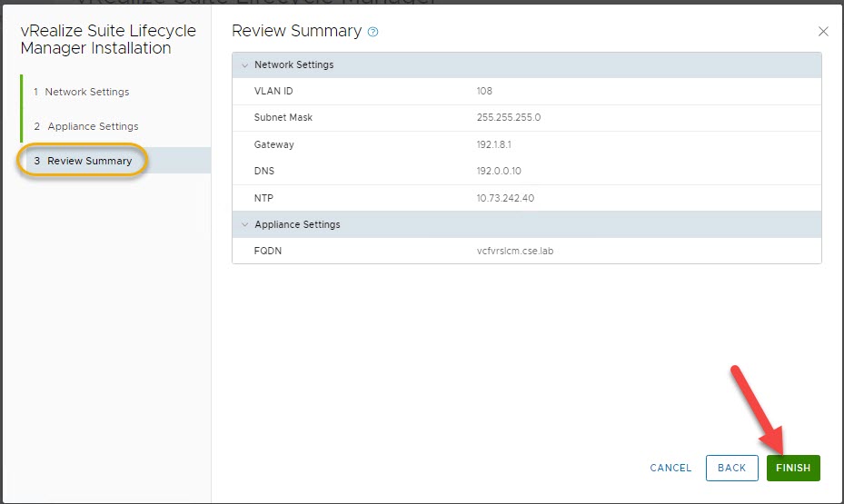Go to step 2 Appliance Settings in sidebar
This screenshot has width=844, height=504.
(x=93, y=126)
